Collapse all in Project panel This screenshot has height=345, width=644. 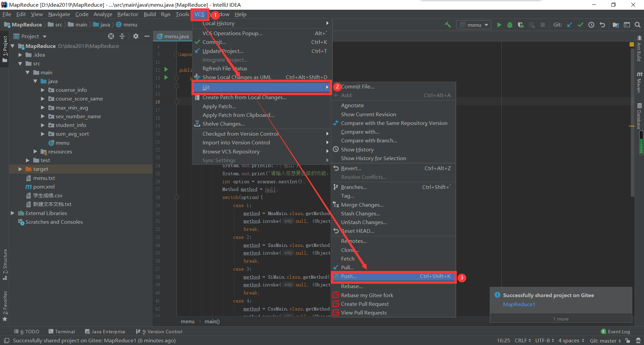pos(122,36)
